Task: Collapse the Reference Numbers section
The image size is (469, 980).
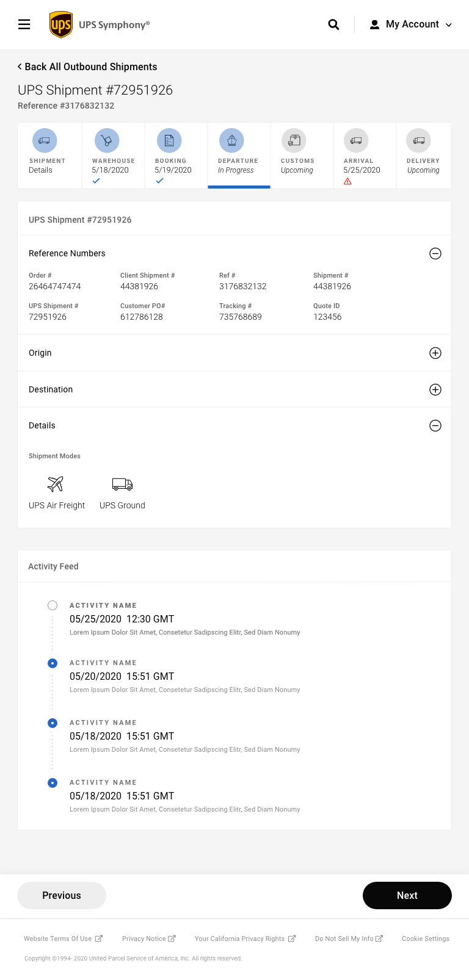Action: (x=435, y=254)
